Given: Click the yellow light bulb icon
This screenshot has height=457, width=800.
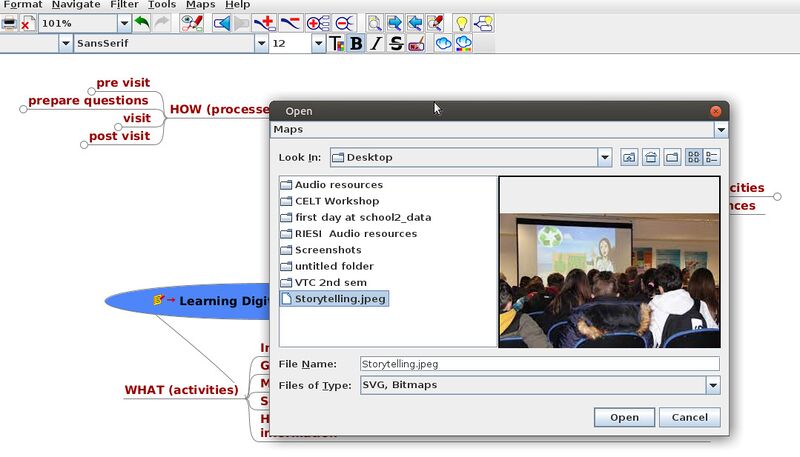Looking at the screenshot, I should click(x=462, y=23).
